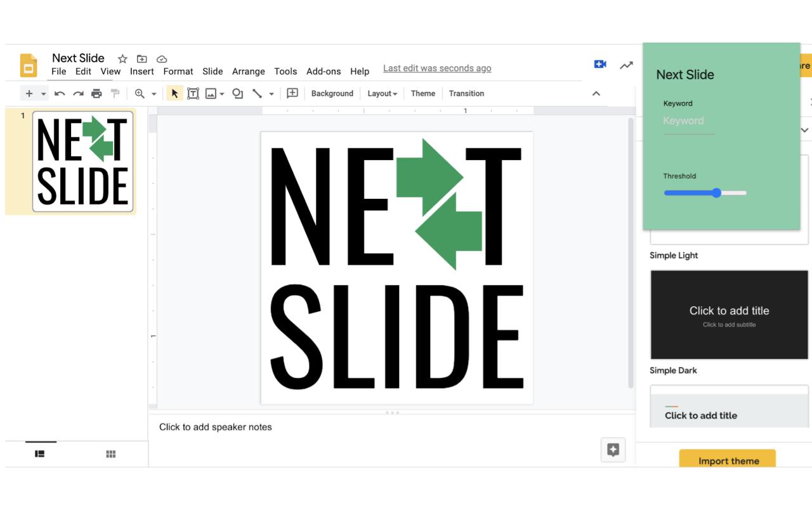The image size is (812, 508).
Task: Switch to grid view icon
Action: [x=111, y=453]
